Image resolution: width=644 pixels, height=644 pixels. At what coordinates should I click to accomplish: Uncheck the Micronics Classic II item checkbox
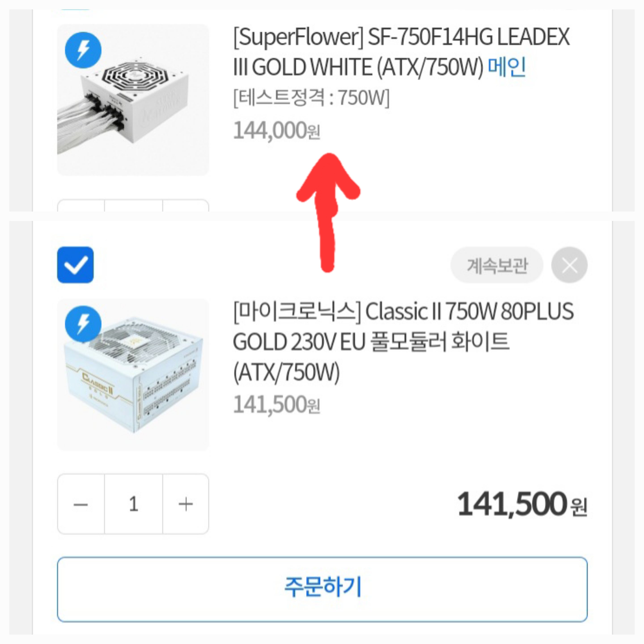point(75,265)
